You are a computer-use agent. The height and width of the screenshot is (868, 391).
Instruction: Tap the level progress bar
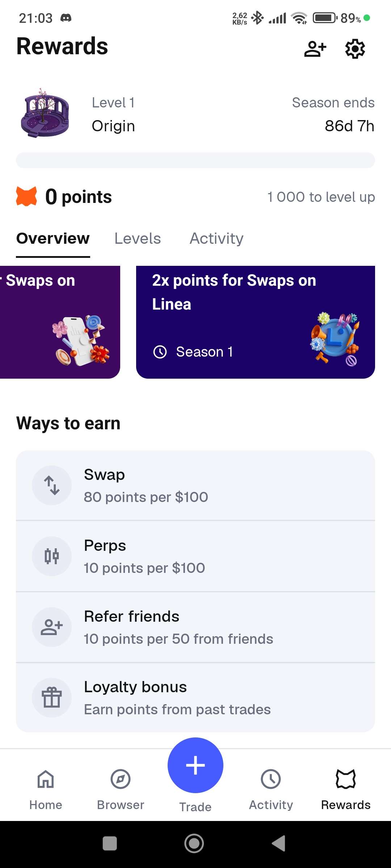tap(195, 160)
